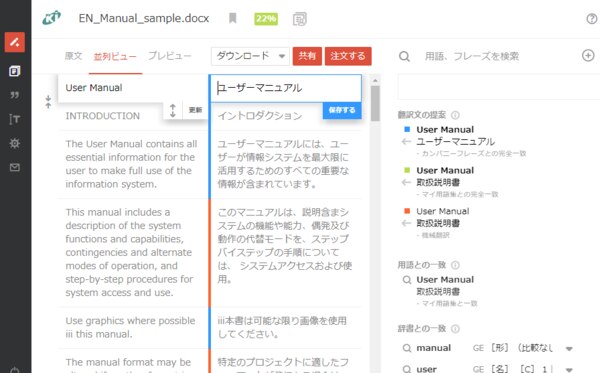Click magnifier icon beside User Manual term match
This screenshot has height=373, width=600.
407,280
